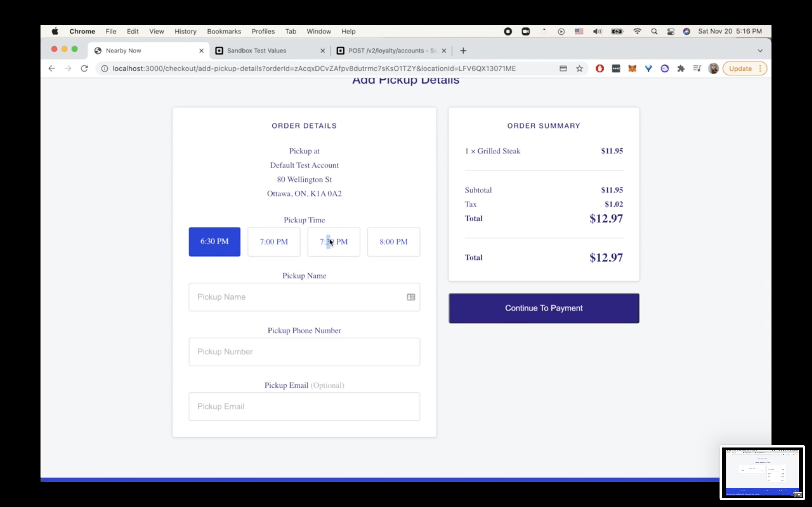This screenshot has height=507, width=812.
Task: Click the Opera red extension icon
Action: tap(600, 68)
